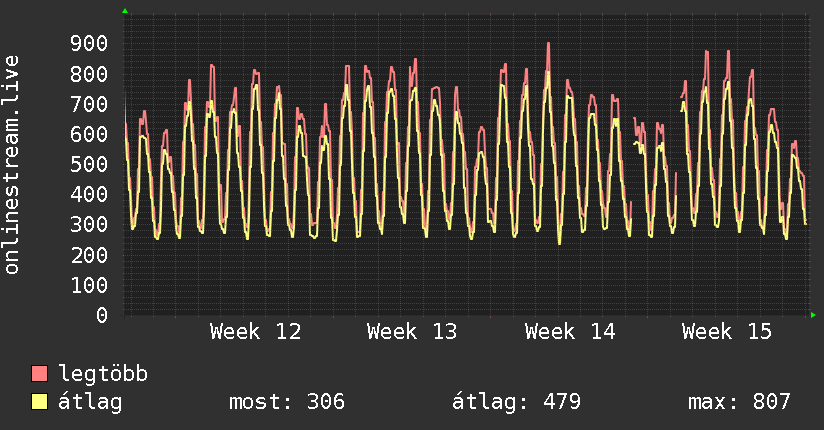Click the 800 y-axis label

(89, 74)
